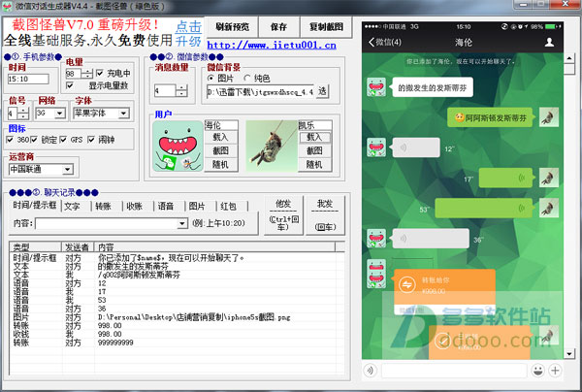Screen dimensions: 582x392
Task: Click the green 17" voice message bubble
Action: click(505, 178)
